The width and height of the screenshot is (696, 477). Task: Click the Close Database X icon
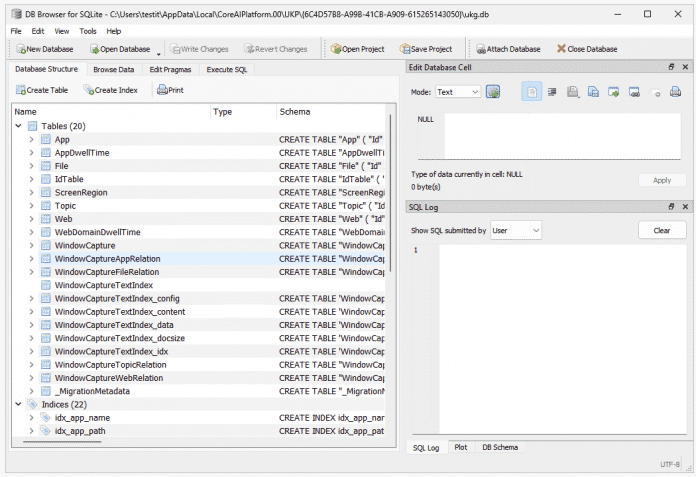pos(562,49)
